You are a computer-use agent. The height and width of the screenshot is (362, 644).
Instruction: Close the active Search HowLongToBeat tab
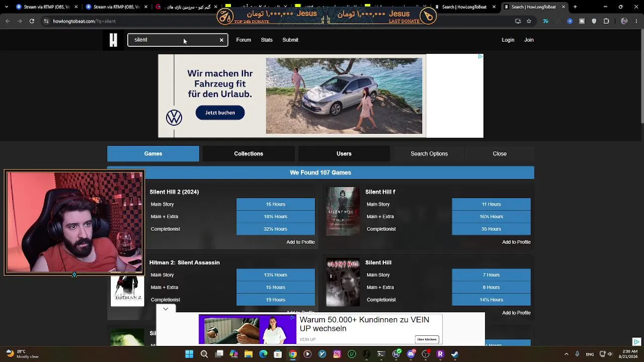click(x=563, y=7)
